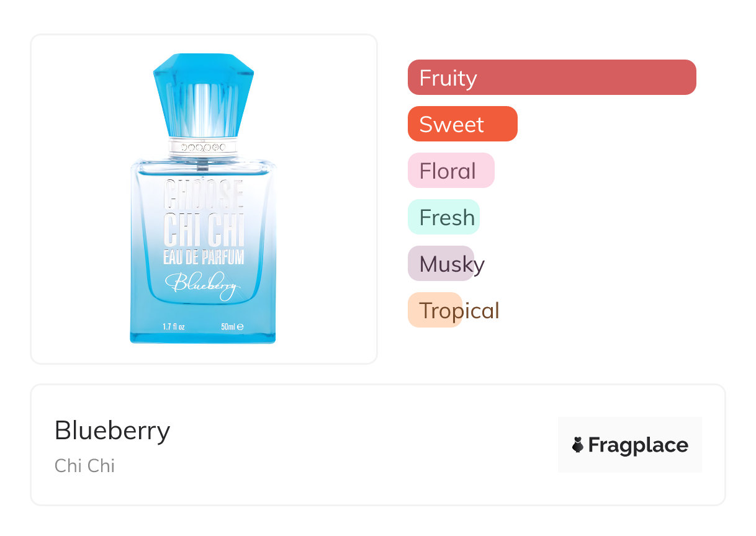756x536 pixels.
Task: Click the silver collar ring on bottle
Action: pos(203,148)
